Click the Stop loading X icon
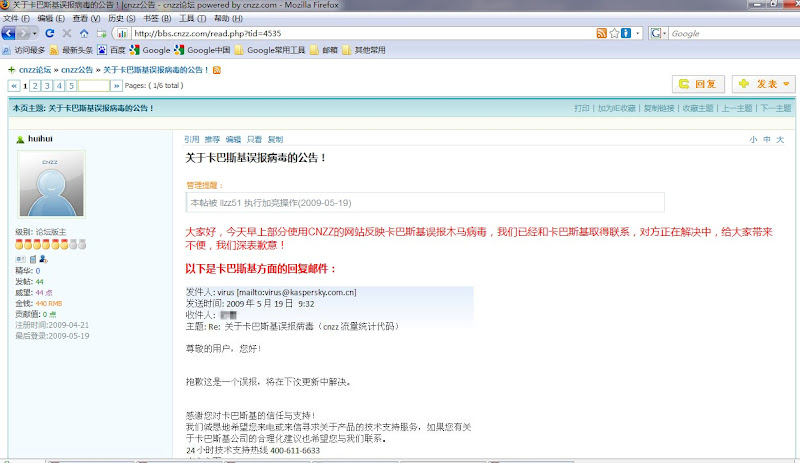The height and width of the screenshot is (463, 800). click(67, 33)
